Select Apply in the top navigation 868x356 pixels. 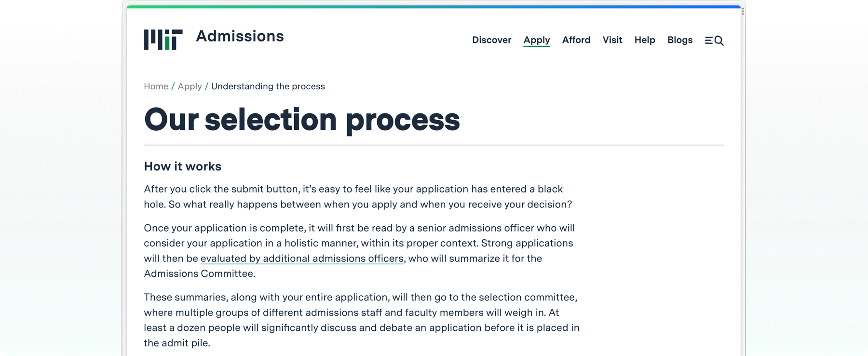click(537, 40)
